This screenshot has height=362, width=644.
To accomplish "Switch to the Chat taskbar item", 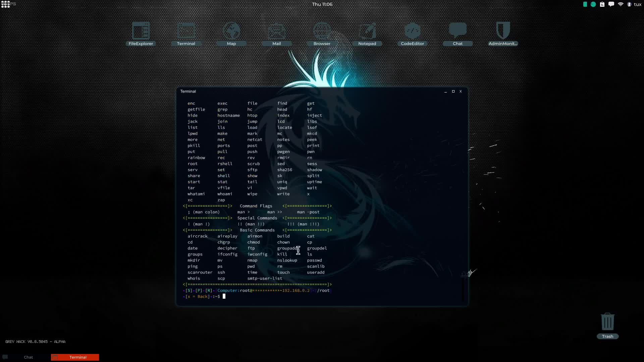I will pyautogui.click(x=29, y=357).
